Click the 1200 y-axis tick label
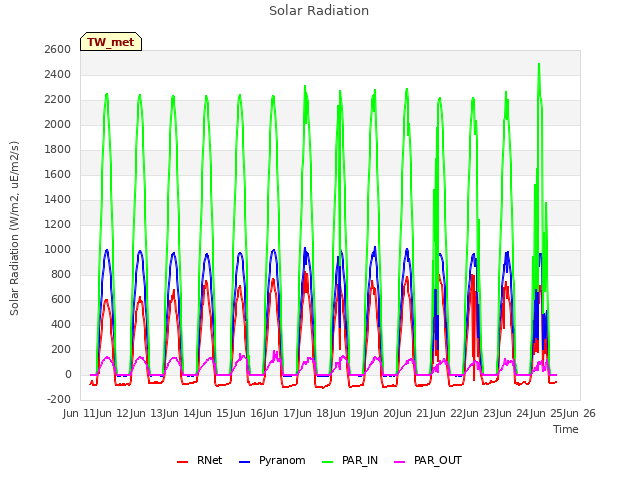 pos(58,224)
